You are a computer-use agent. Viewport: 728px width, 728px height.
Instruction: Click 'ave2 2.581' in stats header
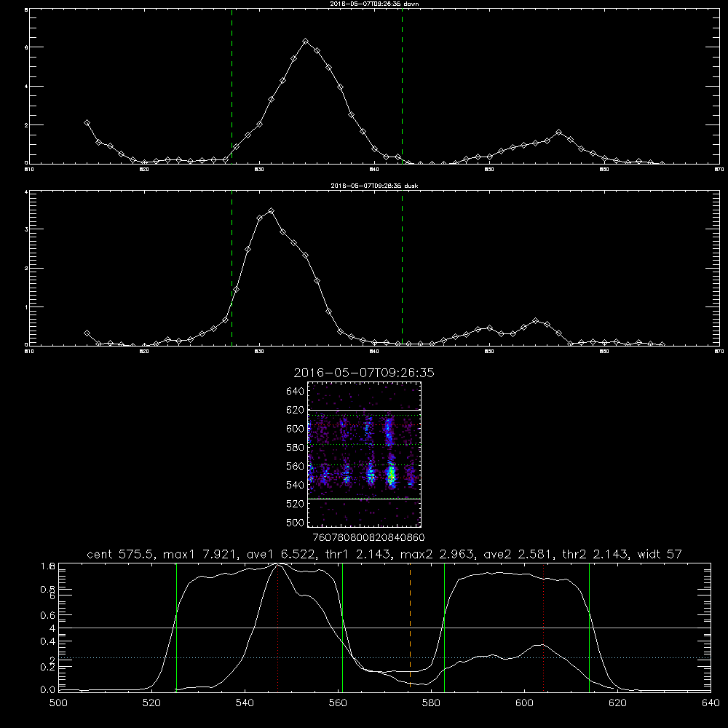[x=519, y=554]
